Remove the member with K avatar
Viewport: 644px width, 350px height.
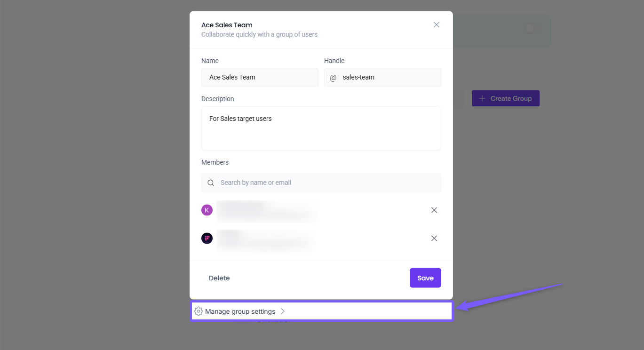pyautogui.click(x=434, y=210)
